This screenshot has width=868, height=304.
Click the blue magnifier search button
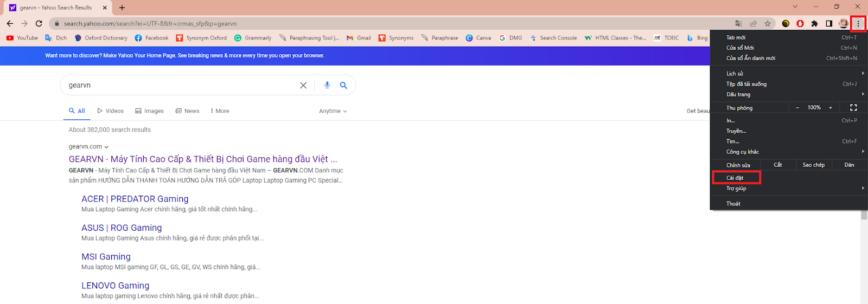(343, 85)
